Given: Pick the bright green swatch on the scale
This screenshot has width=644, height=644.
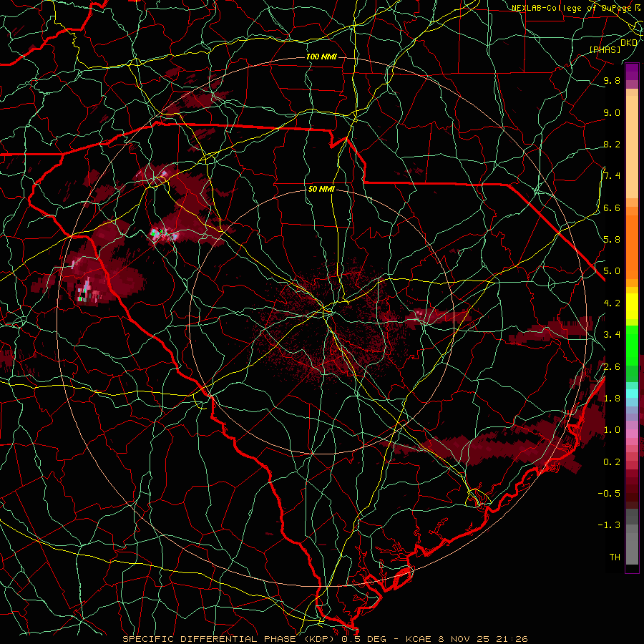Looking at the screenshot, I should pyautogui.click(x=632, y=346).
